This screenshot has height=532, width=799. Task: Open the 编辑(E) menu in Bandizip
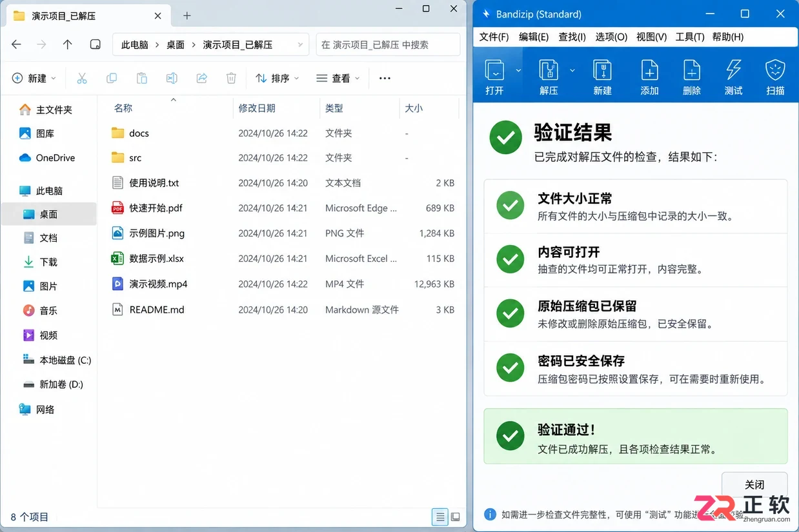click(x=534, y=37)
